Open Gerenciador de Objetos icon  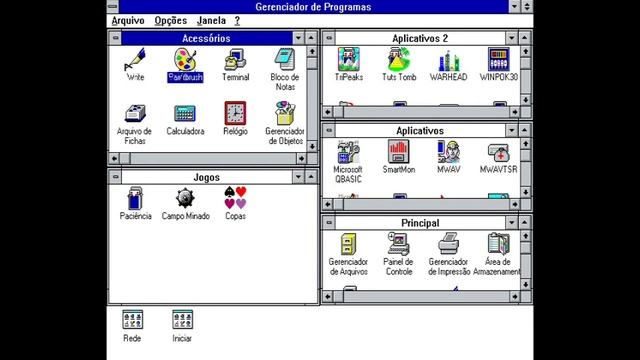click(x=285, y=113)
